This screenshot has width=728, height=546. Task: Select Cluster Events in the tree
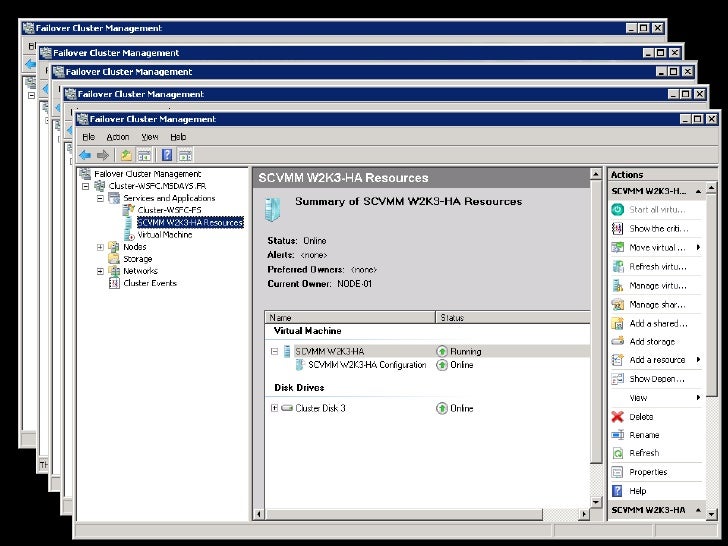149,283
